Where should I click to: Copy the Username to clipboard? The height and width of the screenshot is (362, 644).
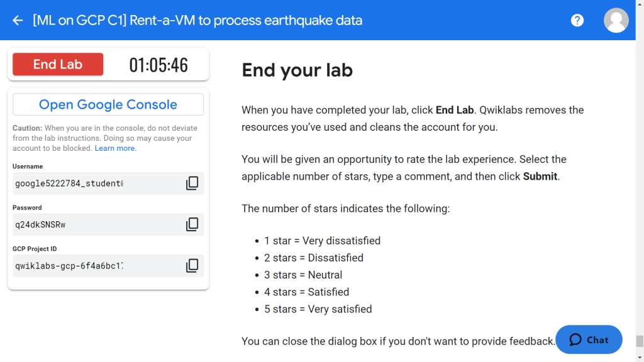[192, 183]
